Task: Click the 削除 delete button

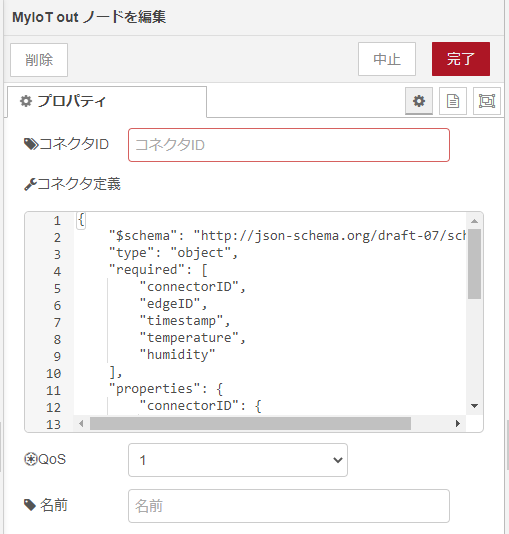Action: pos(39,60)
